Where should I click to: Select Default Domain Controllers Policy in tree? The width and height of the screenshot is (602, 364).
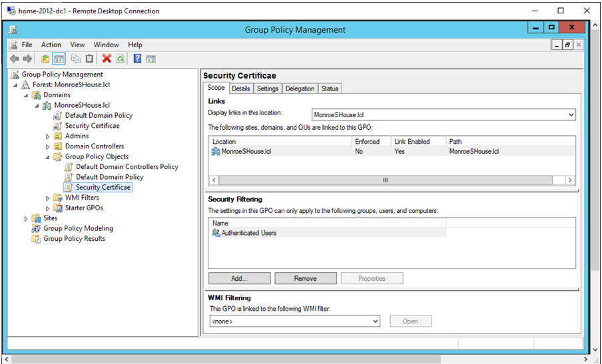click(x=127, y=167)
